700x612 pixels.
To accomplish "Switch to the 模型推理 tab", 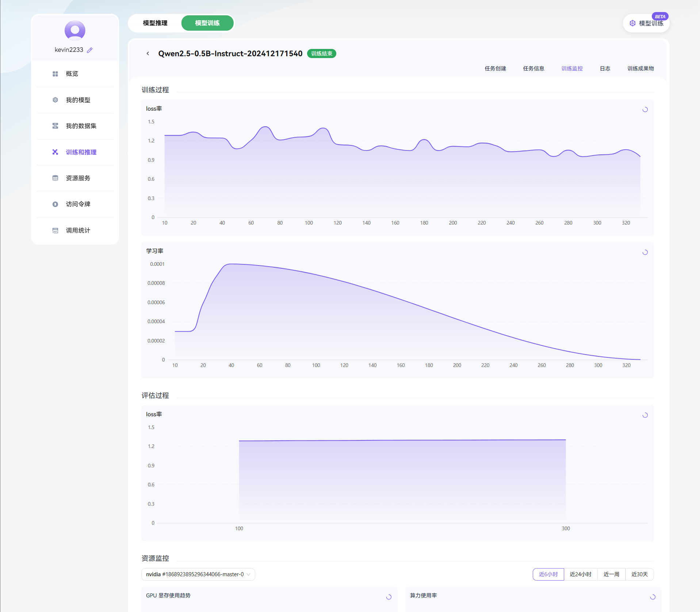I will pyautogui.click(x=155, y=23).
